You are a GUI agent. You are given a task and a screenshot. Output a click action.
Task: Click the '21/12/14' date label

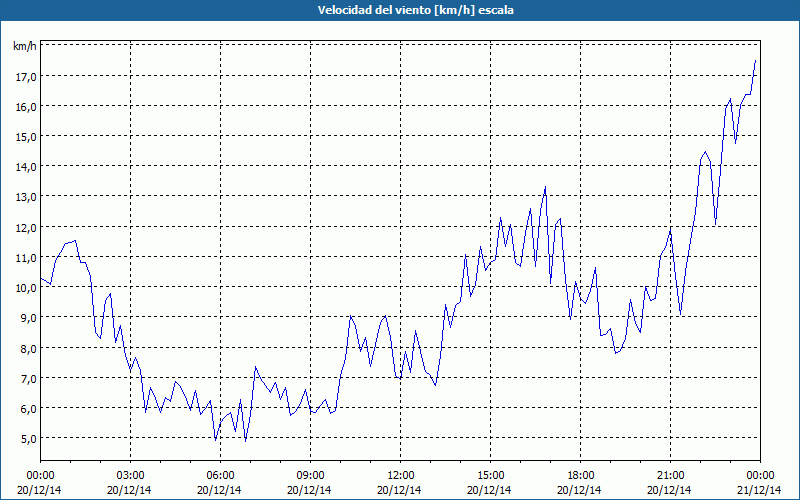pos(759,490)
